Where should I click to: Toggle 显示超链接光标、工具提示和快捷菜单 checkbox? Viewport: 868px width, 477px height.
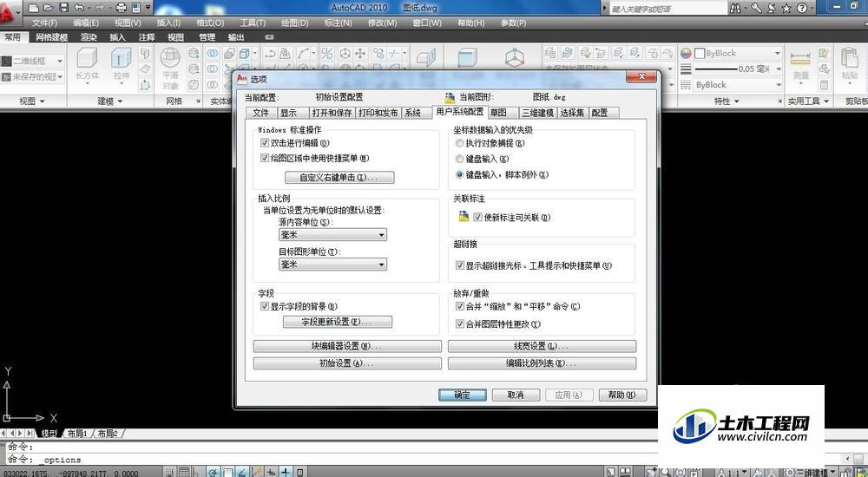tap(459, 265)
